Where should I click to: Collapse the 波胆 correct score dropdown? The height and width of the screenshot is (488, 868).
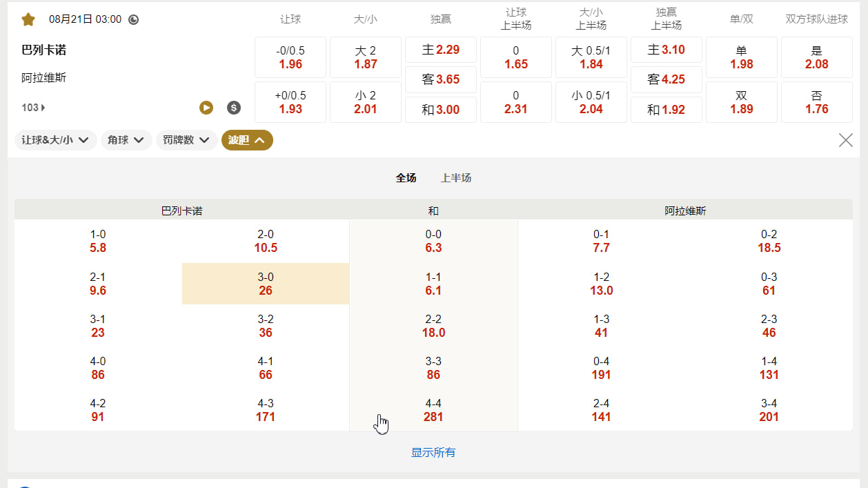pyautogui.click(x=247, y=140)
